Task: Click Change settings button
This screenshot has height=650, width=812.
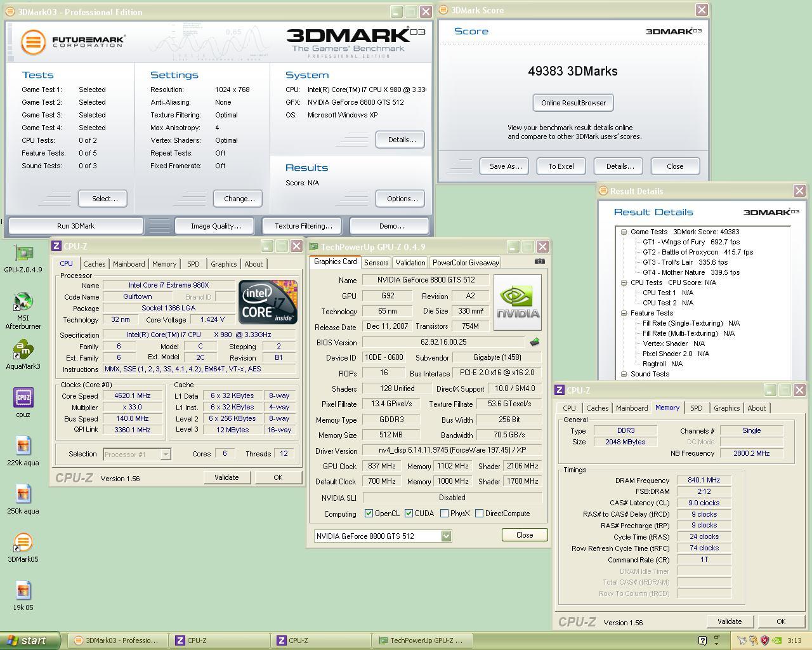Action: pos(239,199)
